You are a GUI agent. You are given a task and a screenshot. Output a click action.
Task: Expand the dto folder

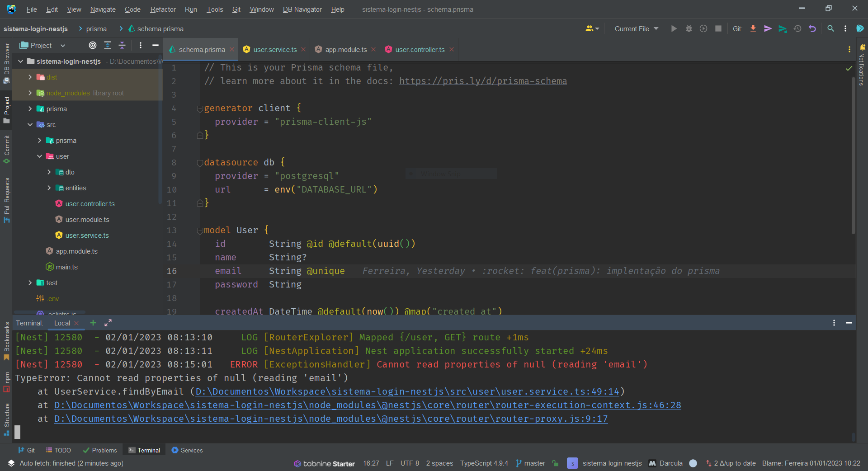pyautogui.click(x=49, y=172)
